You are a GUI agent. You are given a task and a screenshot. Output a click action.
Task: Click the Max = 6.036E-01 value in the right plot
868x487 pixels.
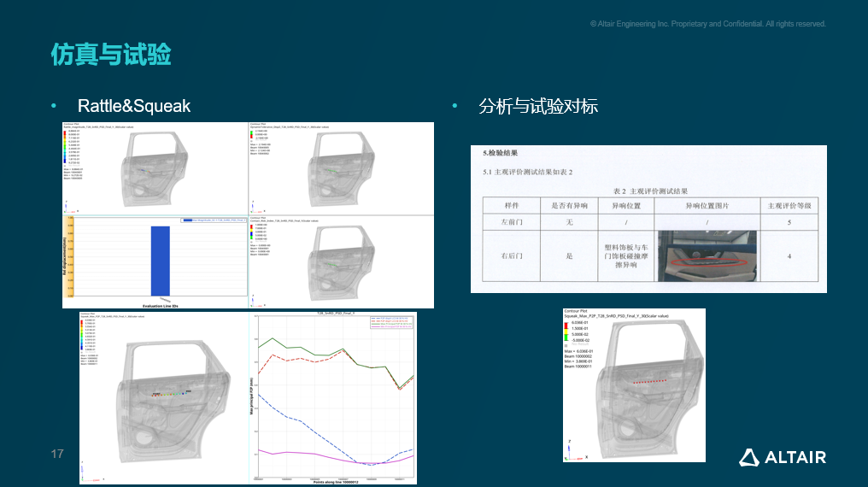578,351
